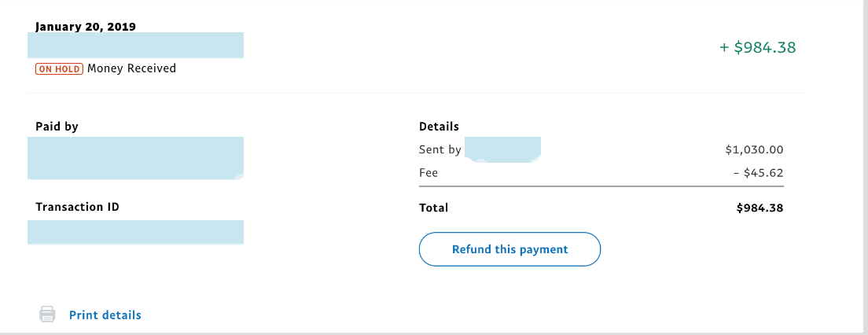
Task: Click the green + $984.38 amount
Action: tap(757, 48)
